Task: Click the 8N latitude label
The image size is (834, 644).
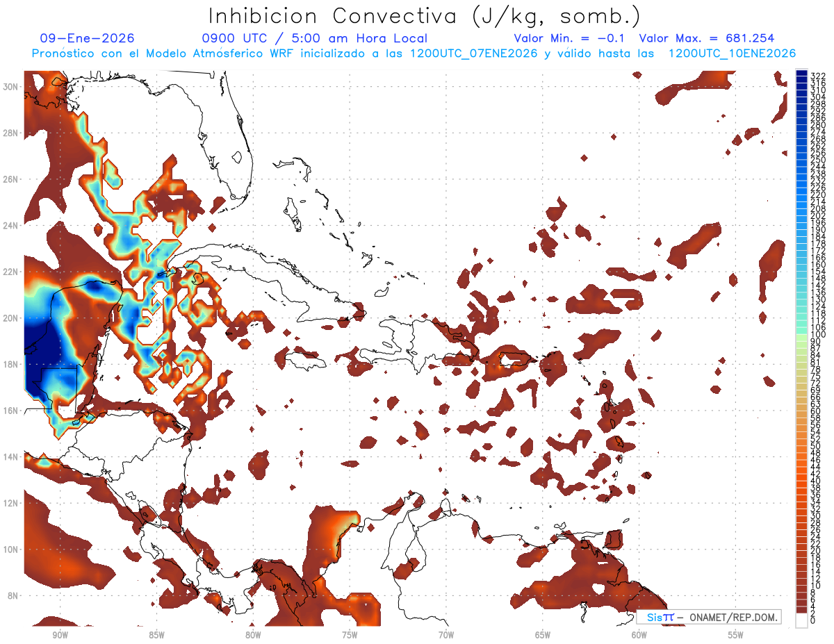Action: click(13, 595)
